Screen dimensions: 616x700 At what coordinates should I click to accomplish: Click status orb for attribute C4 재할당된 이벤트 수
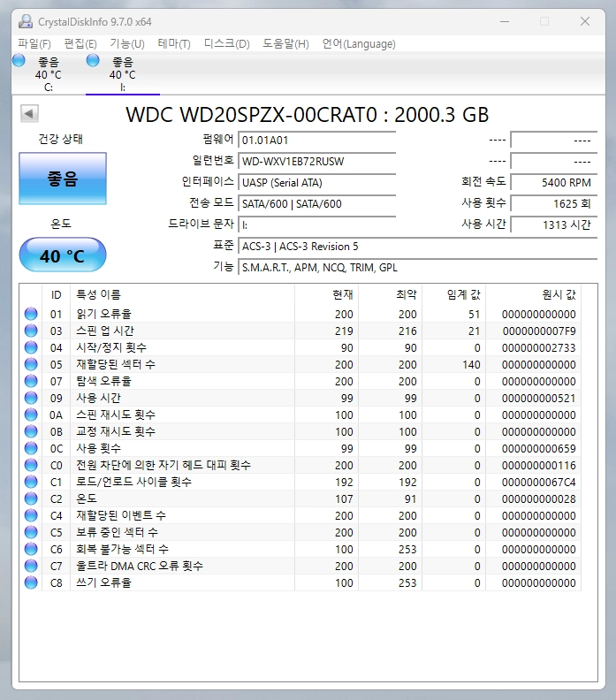pos(31,515)
